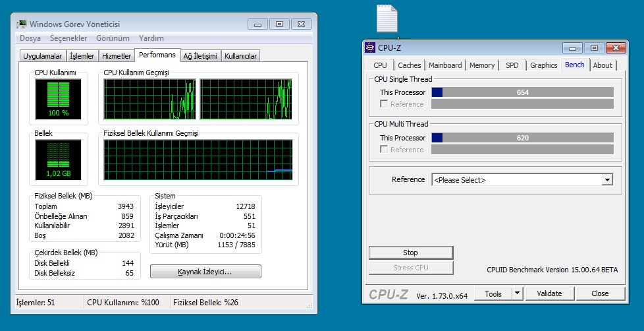Click the Disk Belleksiz value 65
This screenshot has height=331, width=644.
129,273
